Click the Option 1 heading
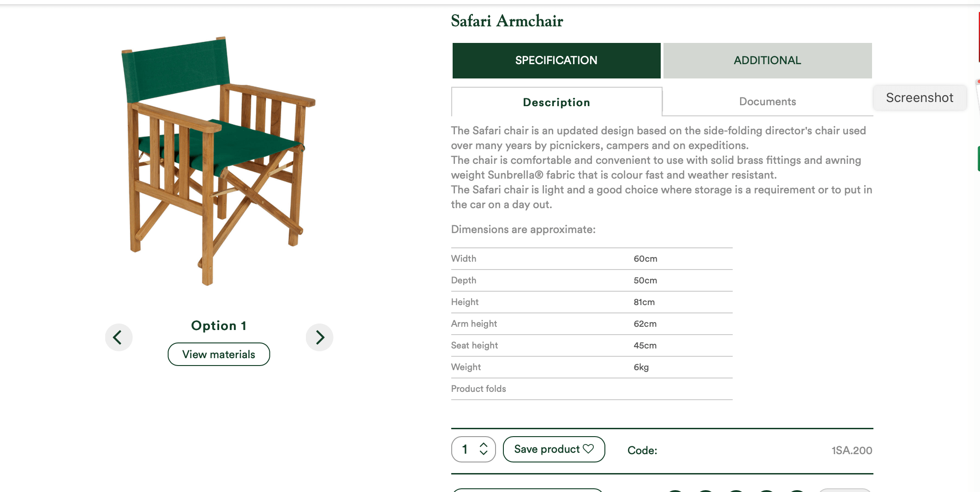 pyautogui.click(x=219, y=325)
